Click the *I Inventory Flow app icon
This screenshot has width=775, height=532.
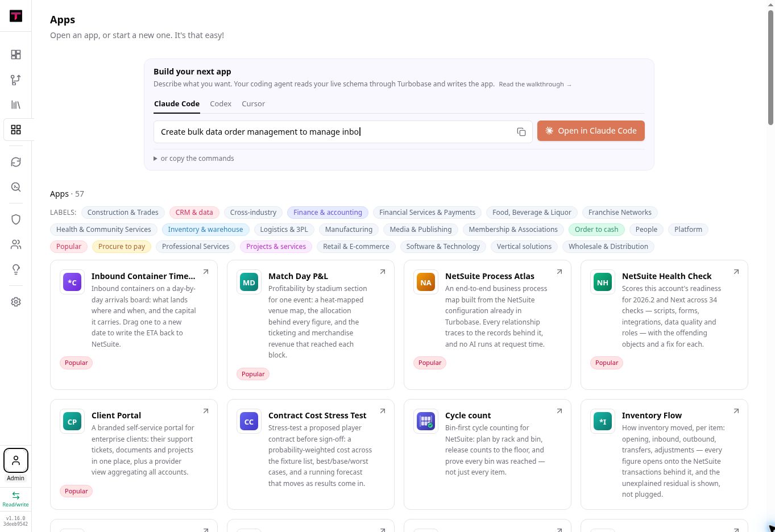[x=603, y=421]
